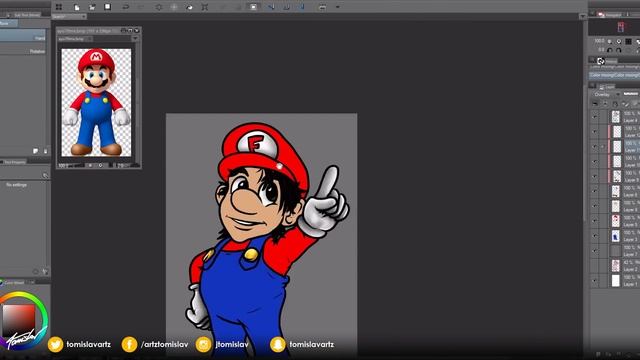Click the highlighted selection icon in the command bar
640x360 pixels.
tap(253, 7)
